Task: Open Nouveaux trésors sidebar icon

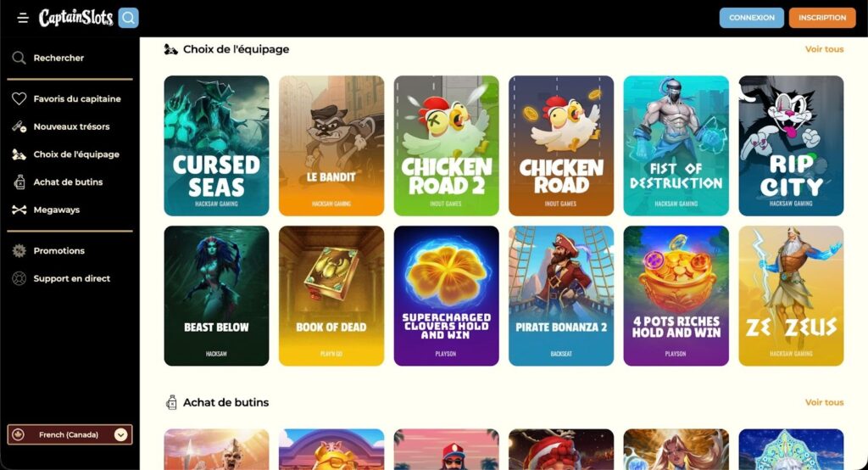Action: pyautogui.click(x=19, y=126)
